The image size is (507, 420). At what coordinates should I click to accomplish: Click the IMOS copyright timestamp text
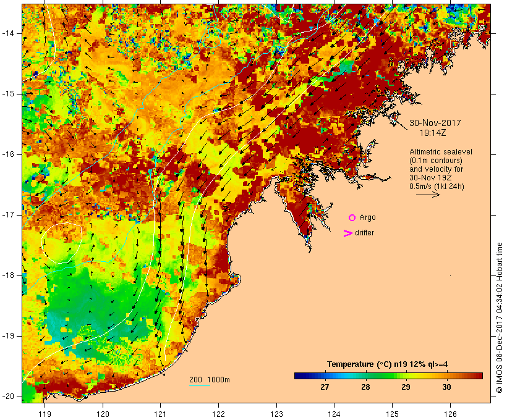(x=499, y=318)
